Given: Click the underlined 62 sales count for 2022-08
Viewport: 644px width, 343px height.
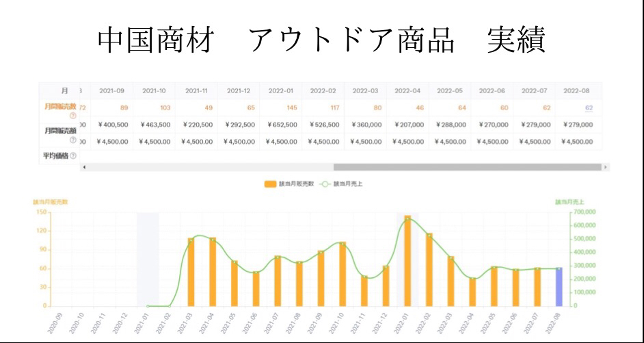Looking at the screenshot, I should point(589,107).
